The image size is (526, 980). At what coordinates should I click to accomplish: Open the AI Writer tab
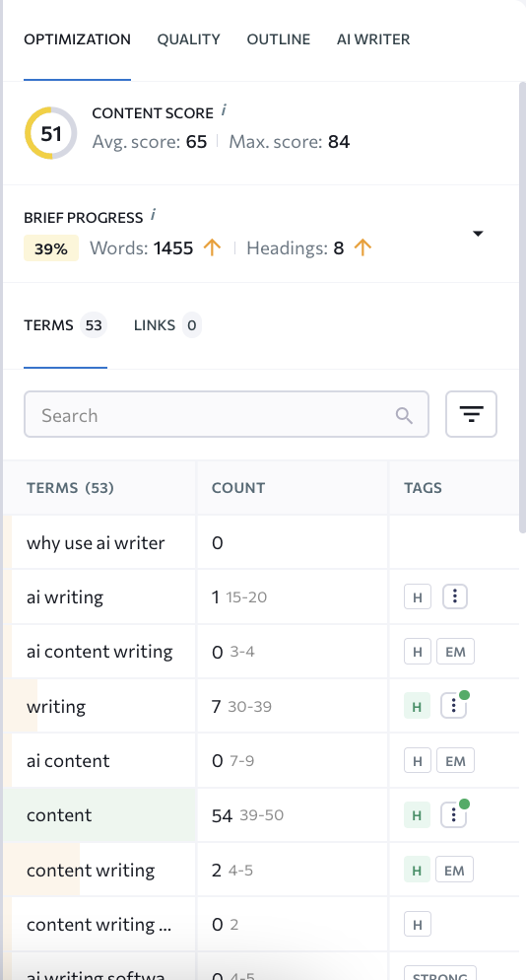(373, 39)
